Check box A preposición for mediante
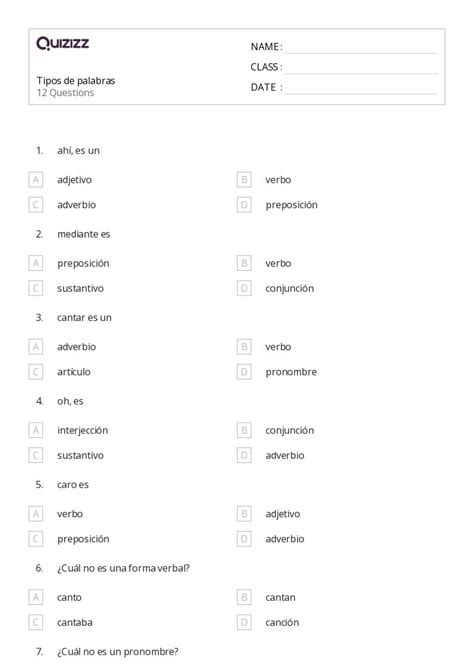This screenshot has width=474, height=670. click(x=36, y=263)
